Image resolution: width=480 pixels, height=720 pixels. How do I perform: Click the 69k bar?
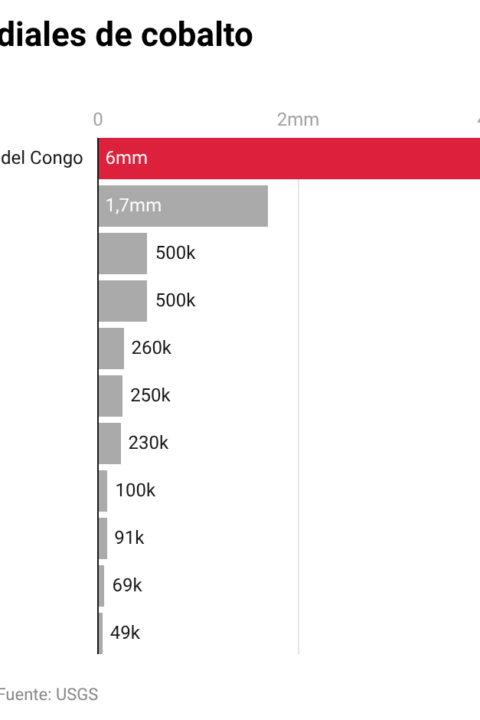[x=102, y=586]
